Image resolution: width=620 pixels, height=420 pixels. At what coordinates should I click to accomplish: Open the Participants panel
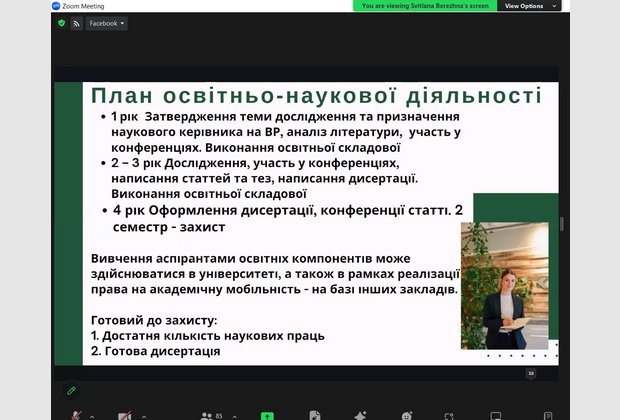(207, 414)
